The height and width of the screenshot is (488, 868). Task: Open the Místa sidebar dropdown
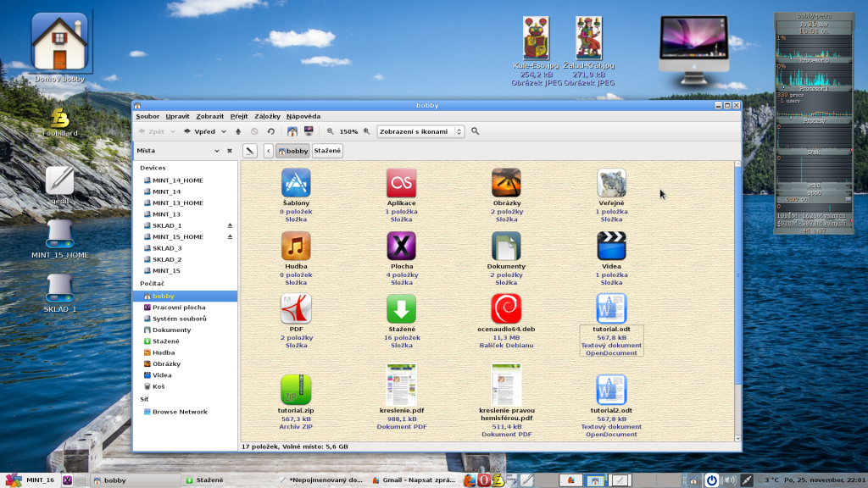coord(216,151)
